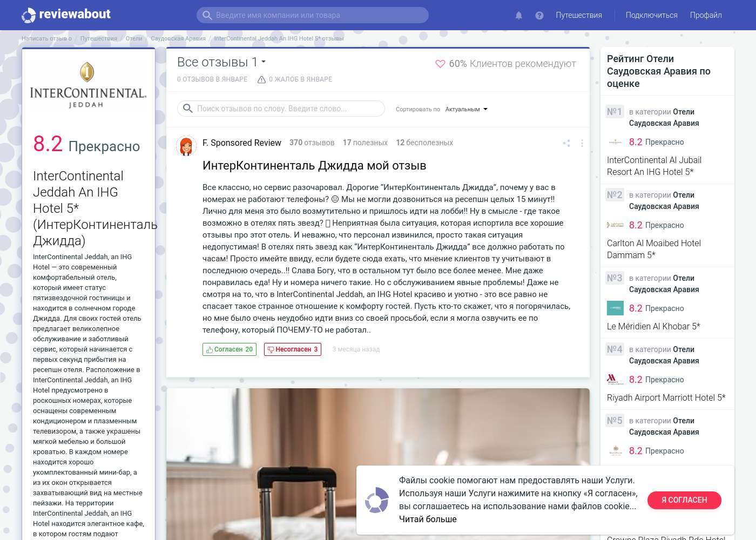The height and width of the screenshot is (540, 756).
Task: Share the review via share icon
Action: click(x=566, y=143)
